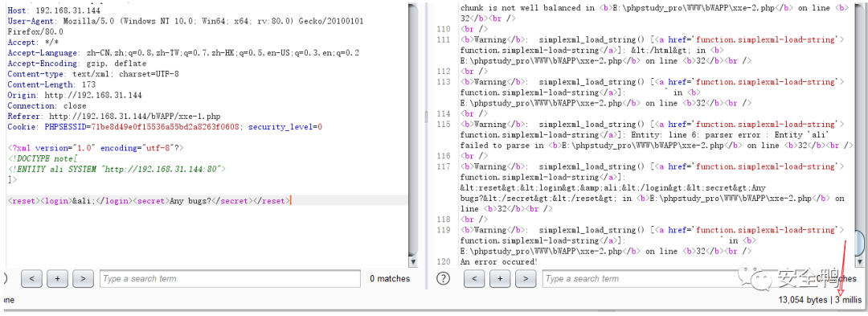This screenshot has width=868, height=316.
Task: Click the plus button under response pane
Action: [x=500, y=279]
